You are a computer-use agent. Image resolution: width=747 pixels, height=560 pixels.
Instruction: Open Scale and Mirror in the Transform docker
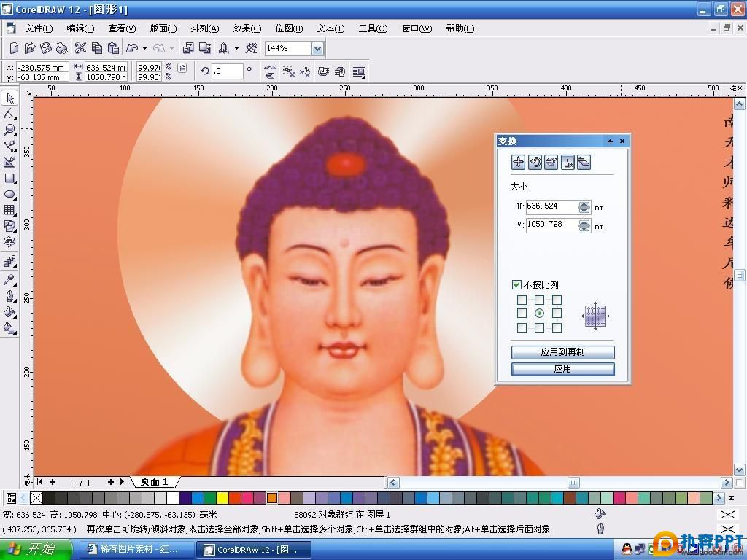[551, 163]
